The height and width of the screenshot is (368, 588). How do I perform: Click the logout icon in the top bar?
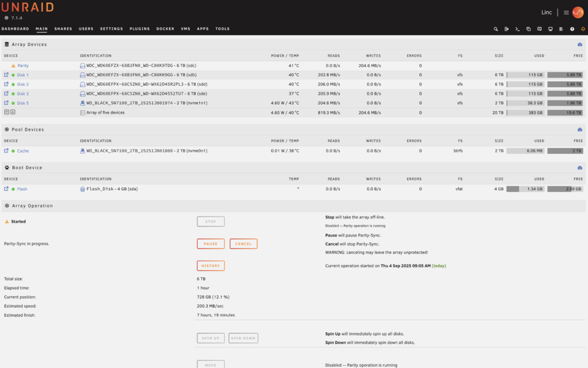(507, 29)
